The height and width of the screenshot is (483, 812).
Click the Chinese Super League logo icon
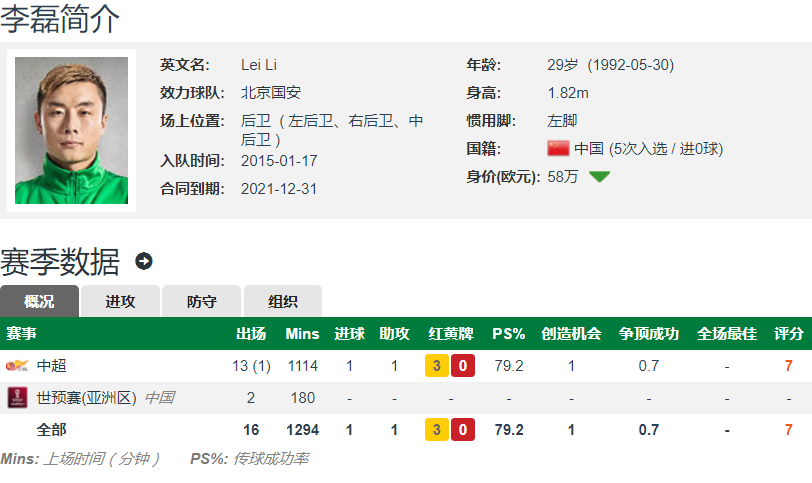click(x=17, y=365)
